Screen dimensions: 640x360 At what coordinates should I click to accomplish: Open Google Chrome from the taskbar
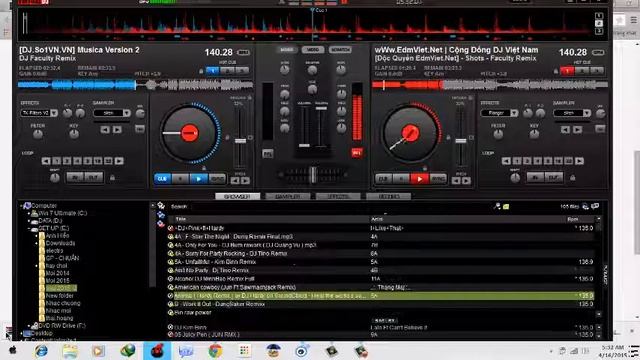(216, 351)
